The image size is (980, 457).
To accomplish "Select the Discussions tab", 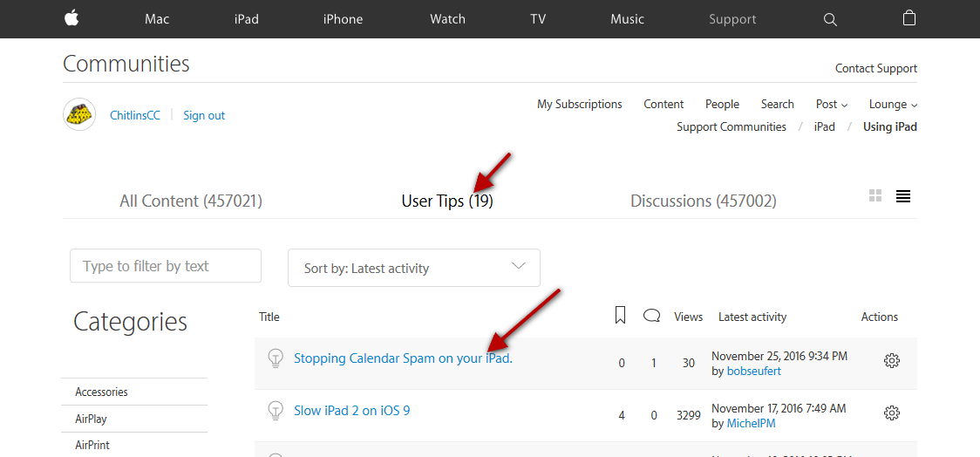I will pos(703,201).
